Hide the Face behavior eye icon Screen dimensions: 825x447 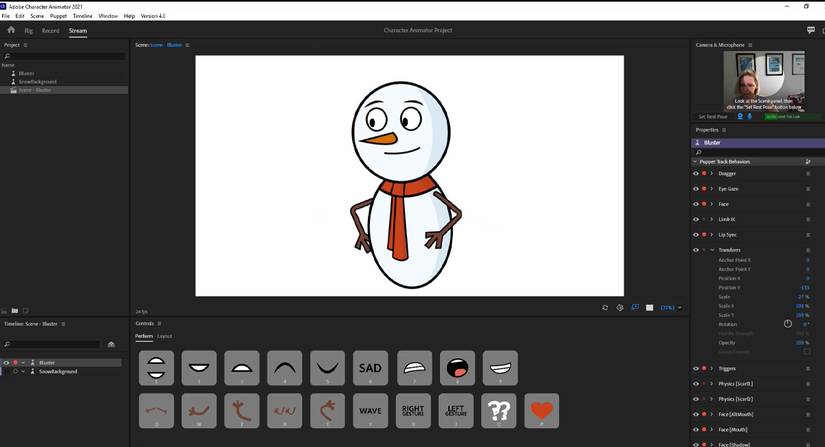click(696, 204)
